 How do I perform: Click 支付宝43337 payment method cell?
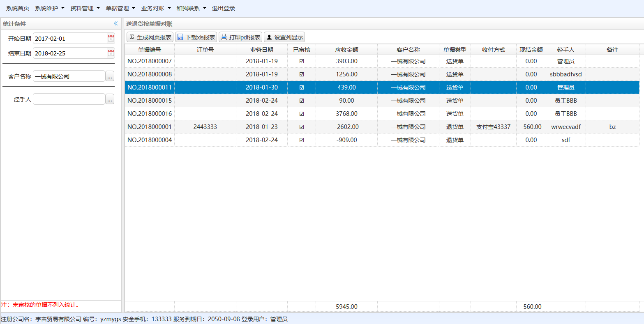click(494, 127)
